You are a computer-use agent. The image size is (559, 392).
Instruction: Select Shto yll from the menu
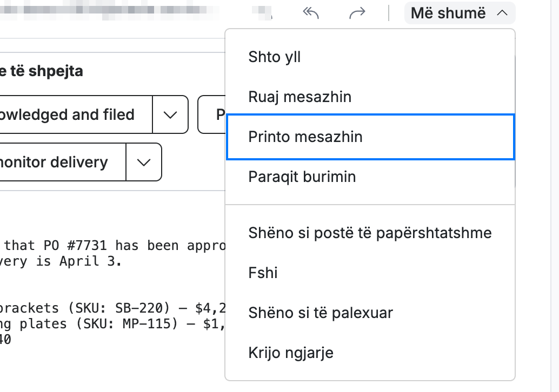(x=370, y=57)
